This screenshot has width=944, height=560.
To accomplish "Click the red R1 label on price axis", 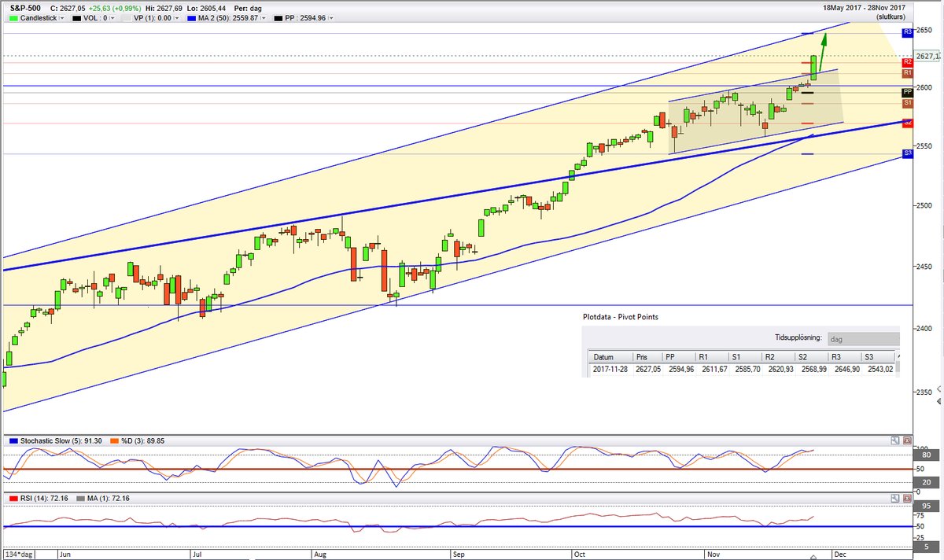I will click(x=907, y=72).
